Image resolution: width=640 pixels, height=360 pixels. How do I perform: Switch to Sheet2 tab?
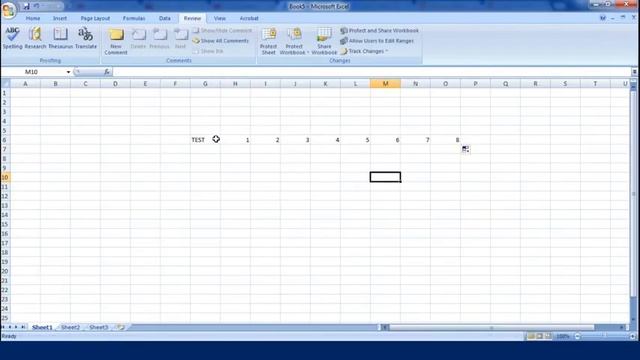[x=70, y=327]
